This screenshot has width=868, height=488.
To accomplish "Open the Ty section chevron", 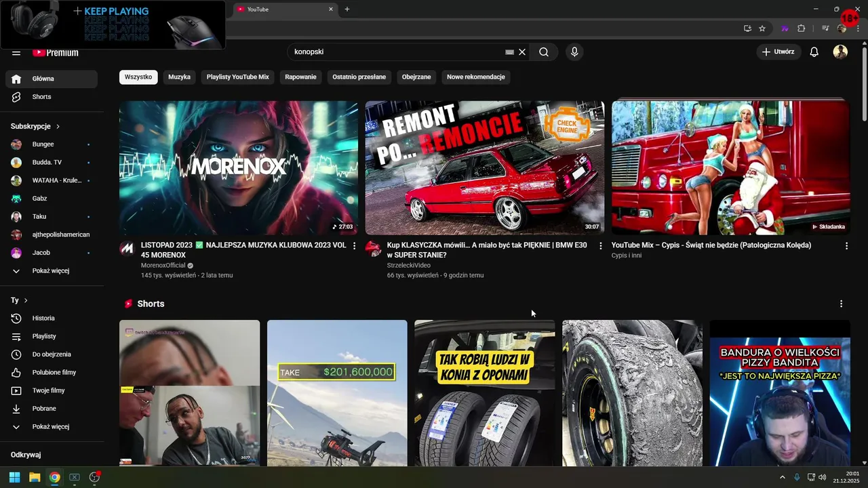I will [x=26, y=300].
